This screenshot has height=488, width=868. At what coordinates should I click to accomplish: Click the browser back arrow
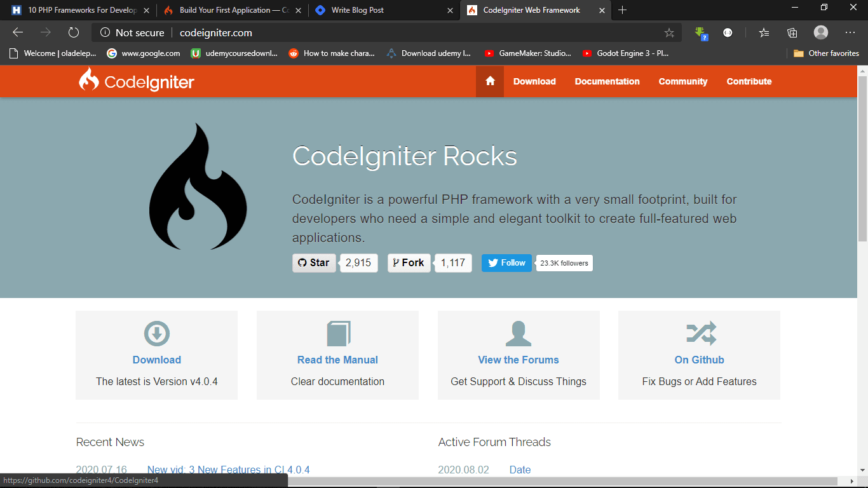pyautogui.click(x=18, y=32)
